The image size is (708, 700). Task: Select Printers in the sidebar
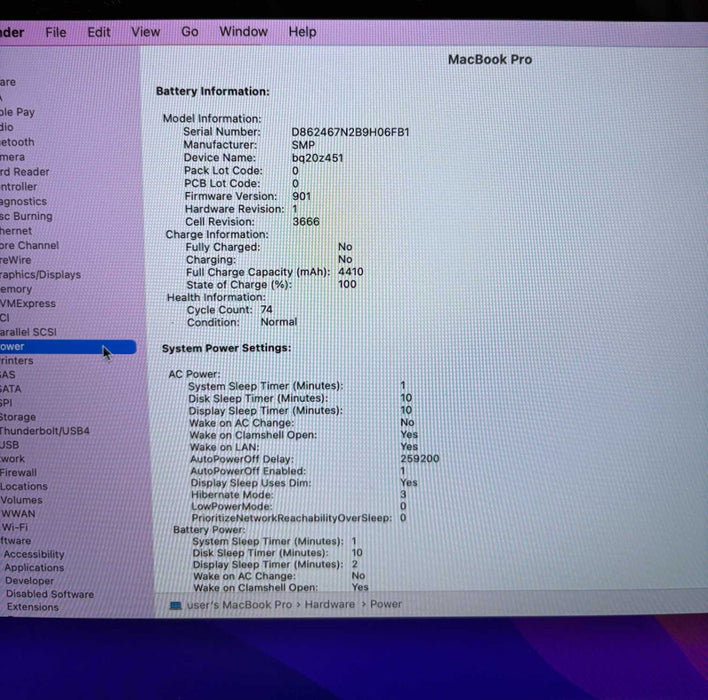pyautogui.click(x=17, y=360)
